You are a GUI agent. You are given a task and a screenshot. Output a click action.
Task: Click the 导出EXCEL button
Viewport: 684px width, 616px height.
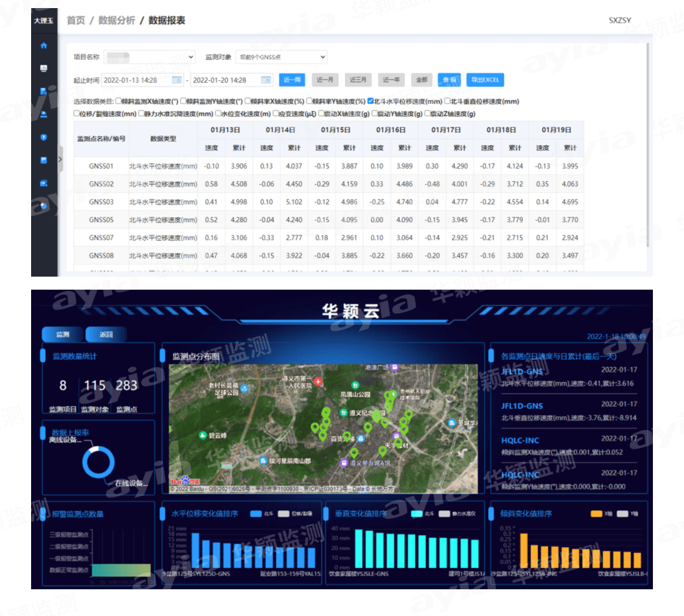tap(485, 80)
